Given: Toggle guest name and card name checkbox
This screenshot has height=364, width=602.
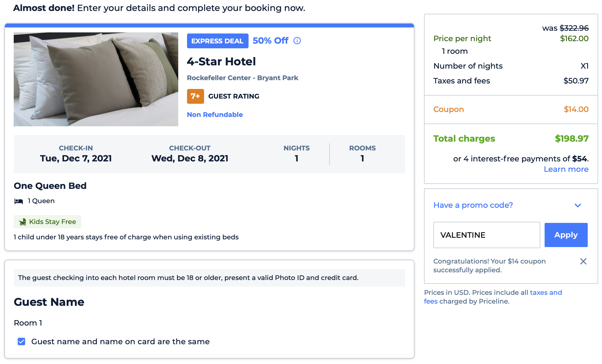Looking at the screenshot, I should coord(21,341).
